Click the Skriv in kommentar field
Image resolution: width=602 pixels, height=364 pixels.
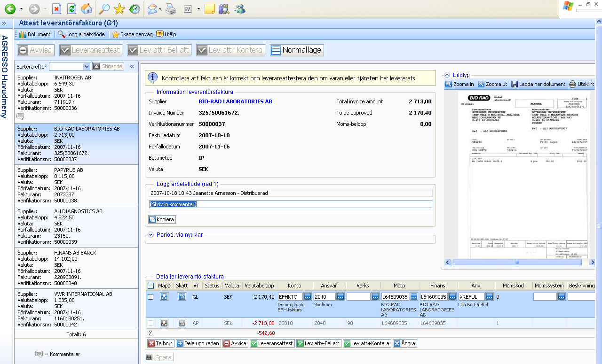pos(291,204)
